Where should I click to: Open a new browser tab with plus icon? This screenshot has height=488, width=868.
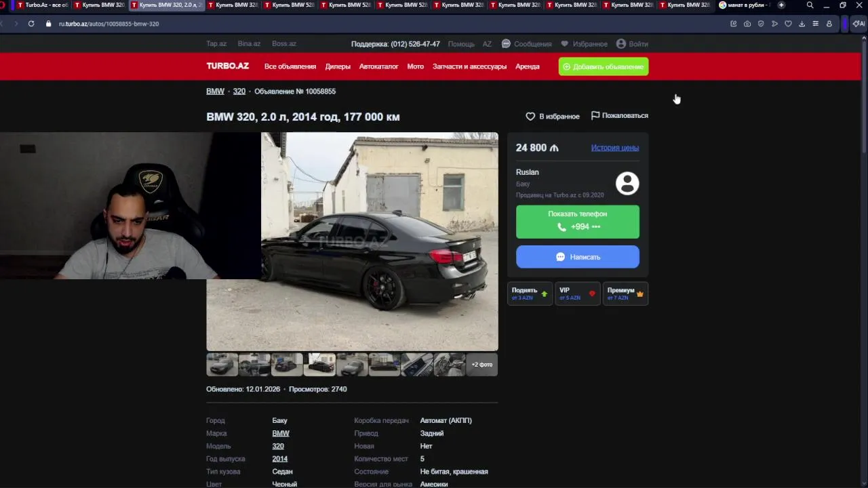pyautogui.click(x=781, y=5)
